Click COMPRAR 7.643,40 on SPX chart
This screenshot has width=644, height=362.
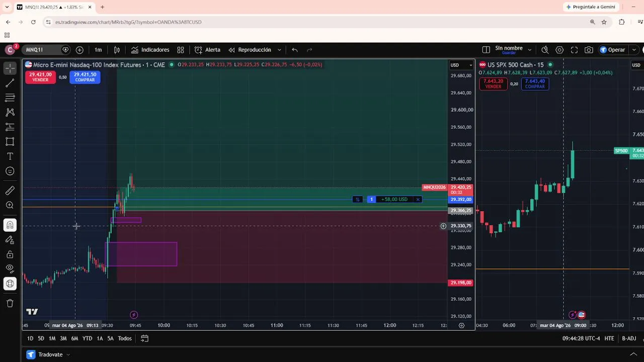535,84
